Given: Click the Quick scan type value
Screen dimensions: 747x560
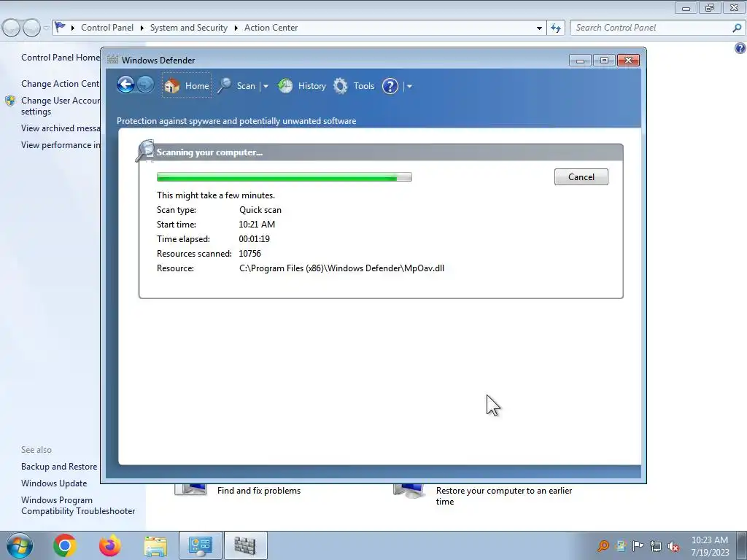Looking at the screenshot, I should [260, 210].
